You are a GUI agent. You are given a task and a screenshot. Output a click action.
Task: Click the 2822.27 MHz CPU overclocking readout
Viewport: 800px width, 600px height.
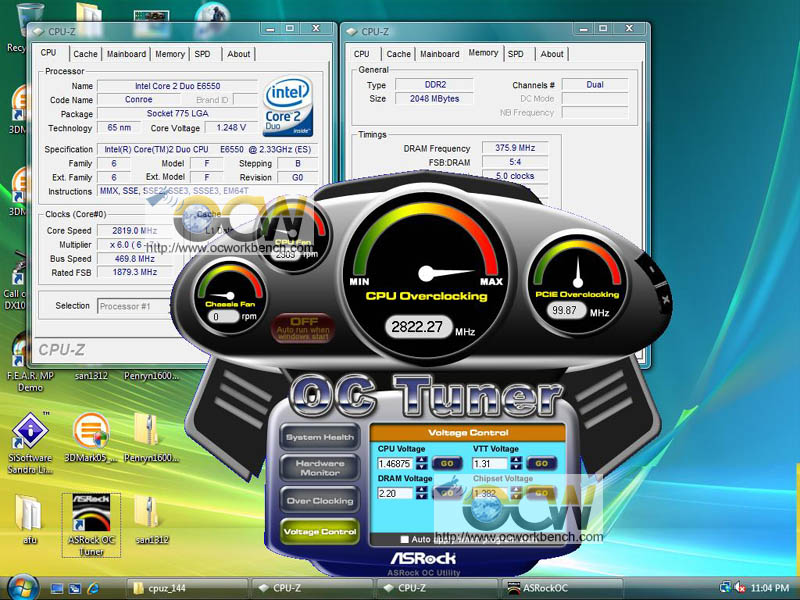pos(417,327)
